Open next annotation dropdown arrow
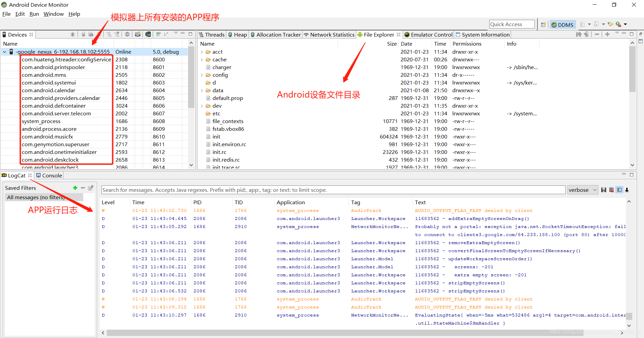This screenshot has width=644, height=338. point(589,24)
